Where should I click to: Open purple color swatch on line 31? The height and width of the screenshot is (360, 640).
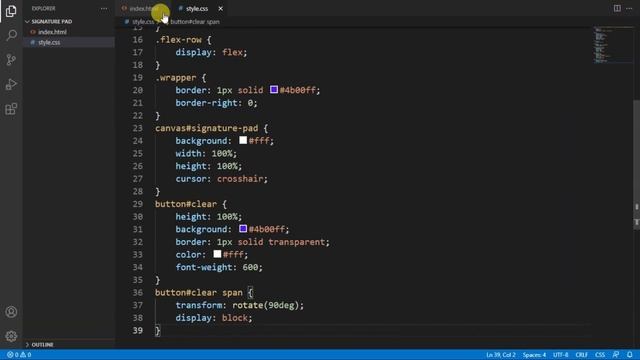click(243, 229)
